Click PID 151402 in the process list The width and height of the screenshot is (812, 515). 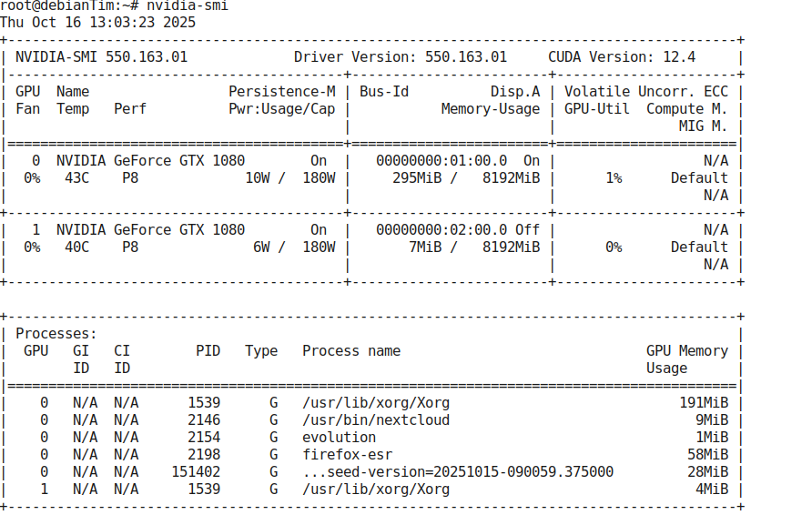(x=196, y=471)
